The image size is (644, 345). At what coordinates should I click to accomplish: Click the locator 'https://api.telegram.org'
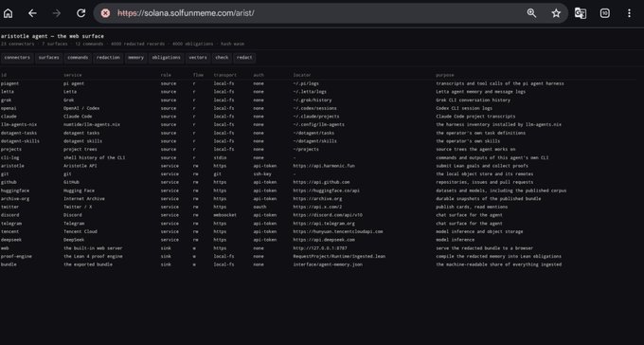(324, 224)
